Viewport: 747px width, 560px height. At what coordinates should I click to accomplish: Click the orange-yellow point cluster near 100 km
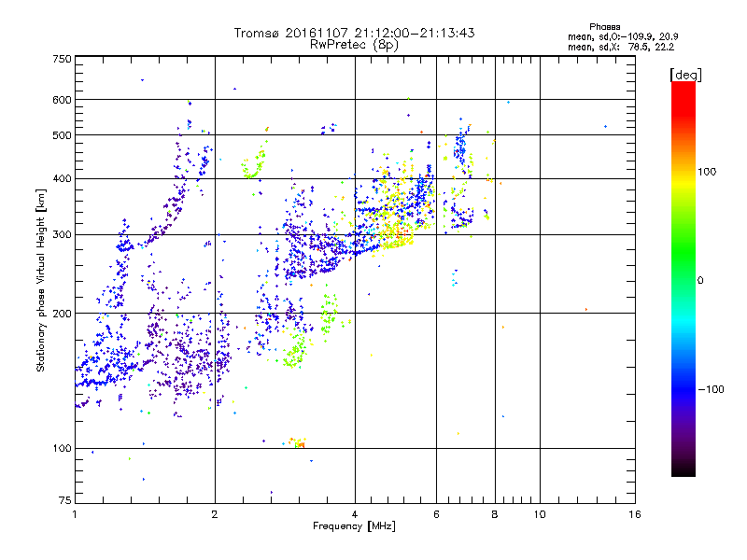(297, 442)
